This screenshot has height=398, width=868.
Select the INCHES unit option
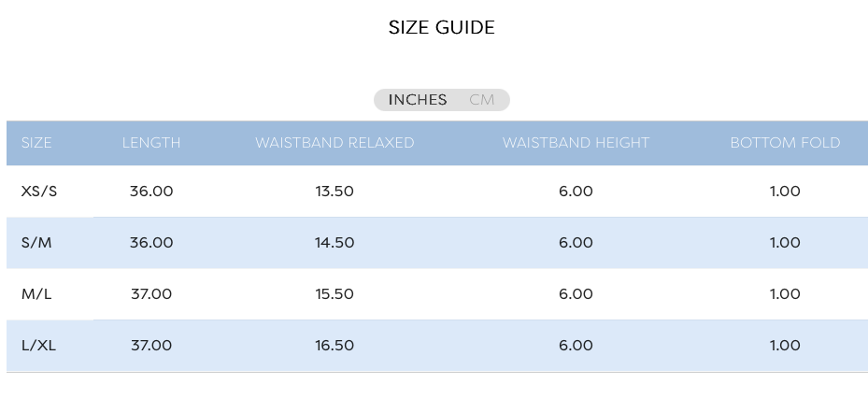(x=418, y=100)
